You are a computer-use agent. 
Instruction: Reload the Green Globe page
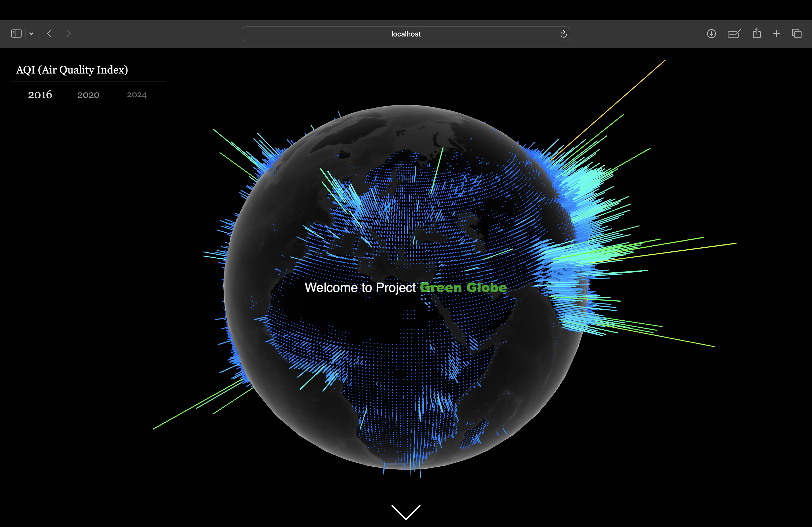click(563, 34)
